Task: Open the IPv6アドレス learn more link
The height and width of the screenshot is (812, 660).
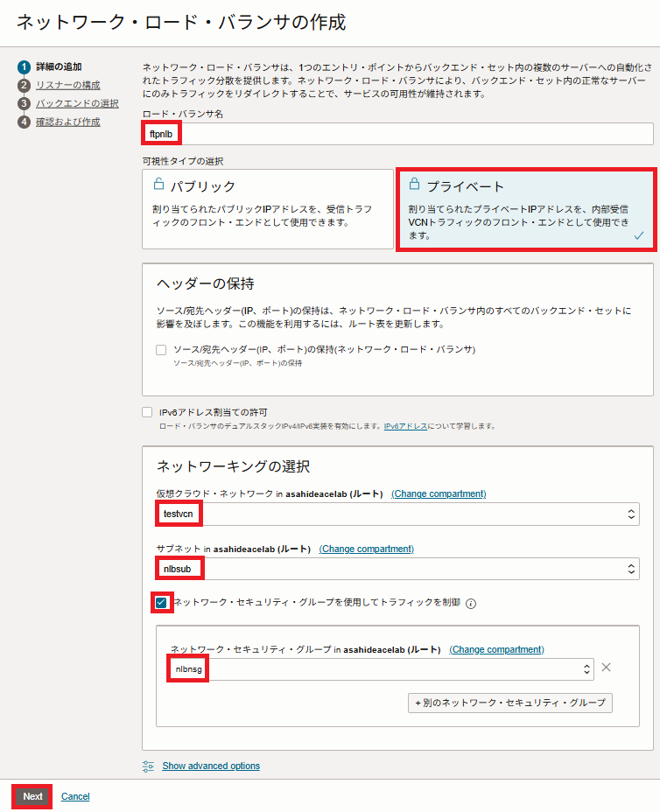Action: point(405,426)
